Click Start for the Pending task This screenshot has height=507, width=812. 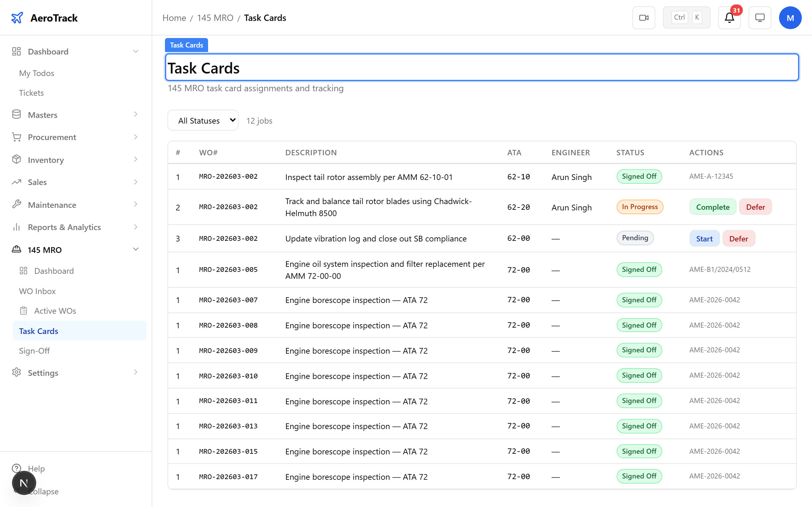coord(704,239)
